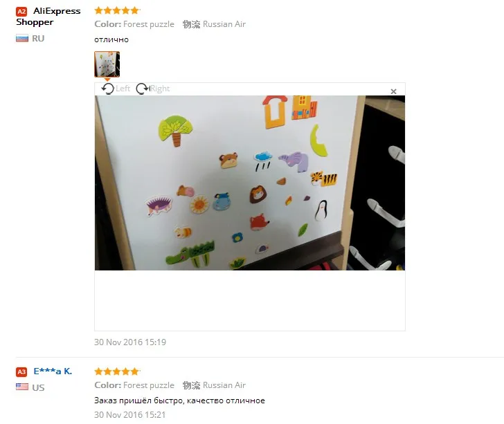The height and width of the screenshot is (424, 504).
Task: Click second review's 'Color: Forest puzzle' label
Action: pos(134,385)
